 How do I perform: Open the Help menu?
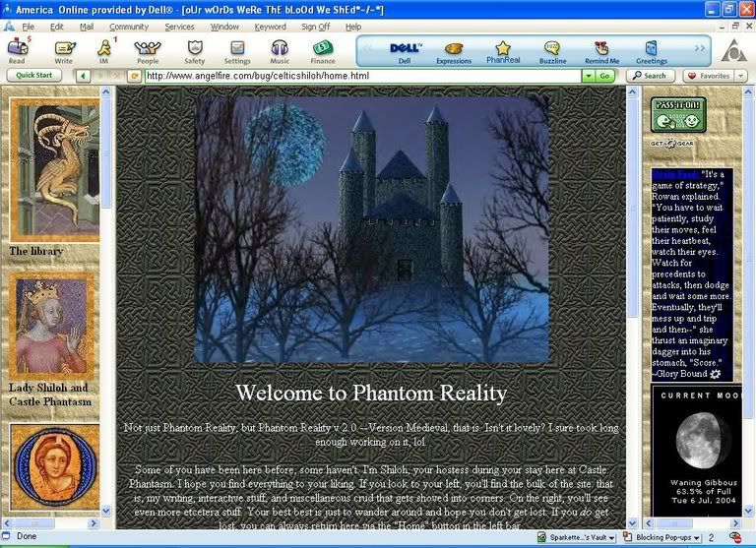353,27
